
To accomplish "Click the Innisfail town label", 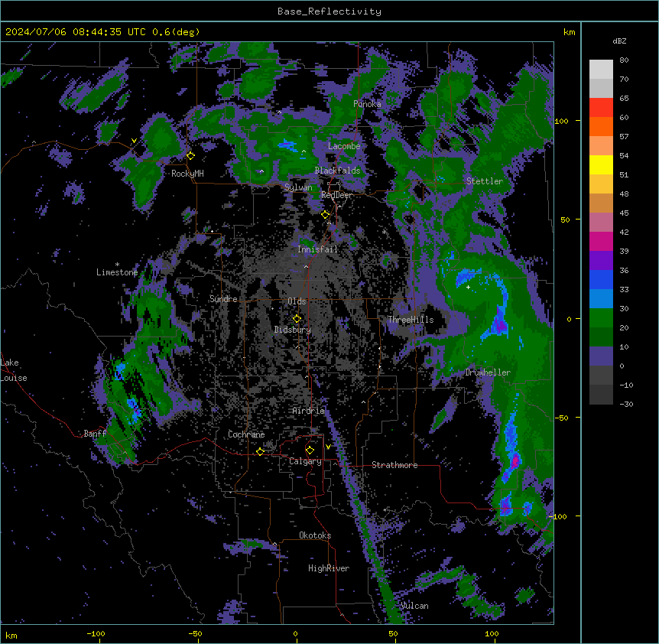I will (x=317, y=249).
